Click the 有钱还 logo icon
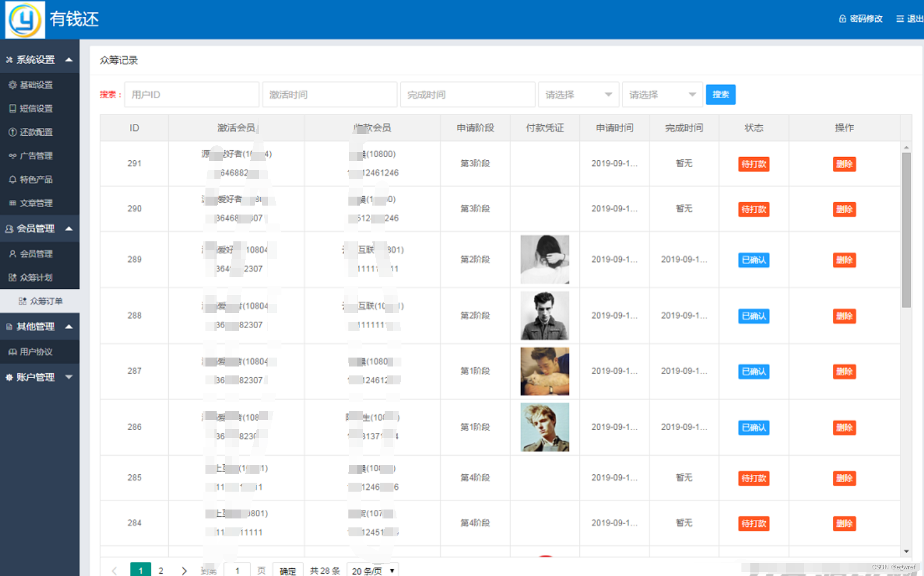This screenshot has height=576, width=924. click(25, 20)
